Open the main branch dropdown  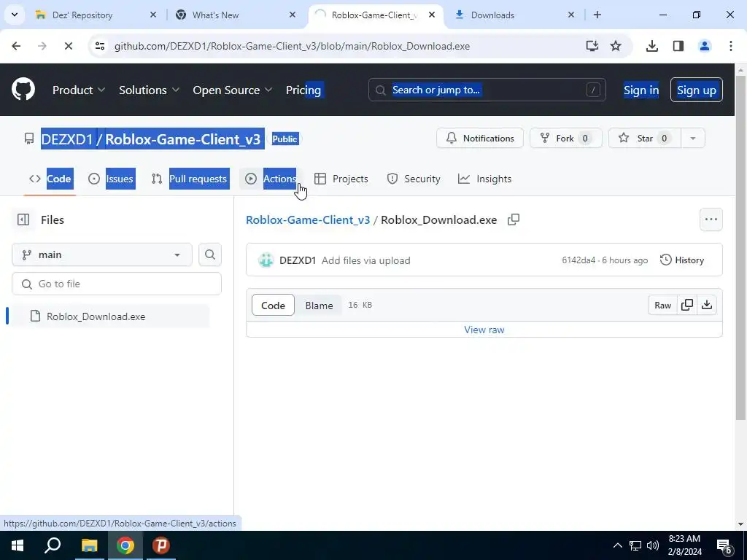pos(102,254)
